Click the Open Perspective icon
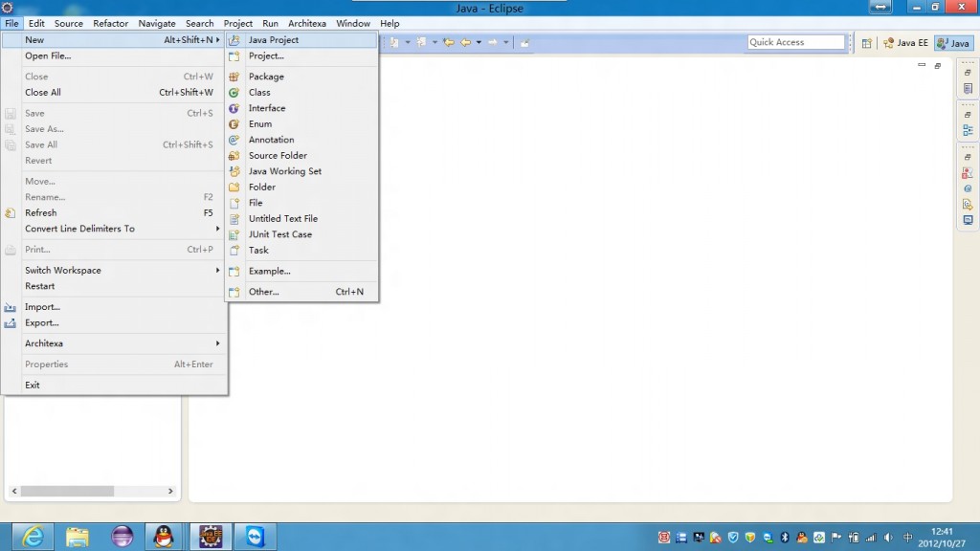980x551 pixels. click(866, 42)
